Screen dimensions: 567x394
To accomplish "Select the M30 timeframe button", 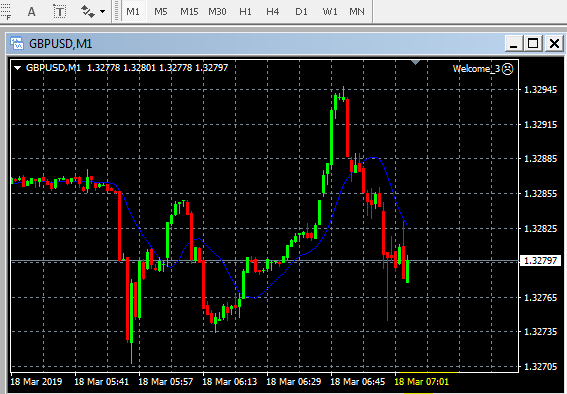I will (x=217, y=12).
